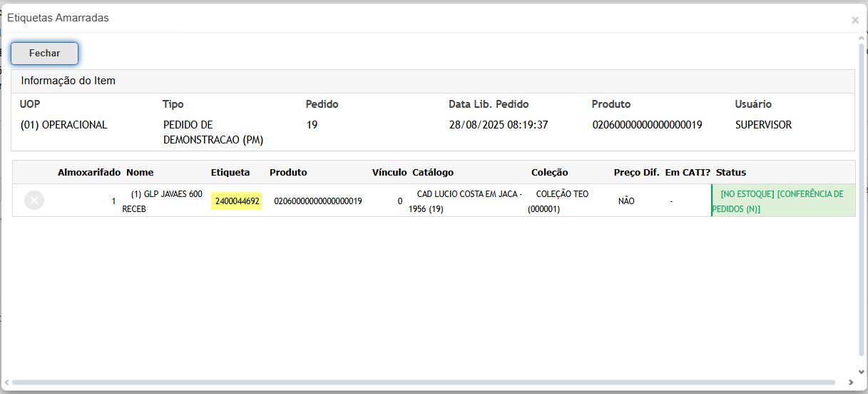Click the Etiqueta column header
This screenshot has height=394, width=868.
pyautogui.click(x=230, y=173)
